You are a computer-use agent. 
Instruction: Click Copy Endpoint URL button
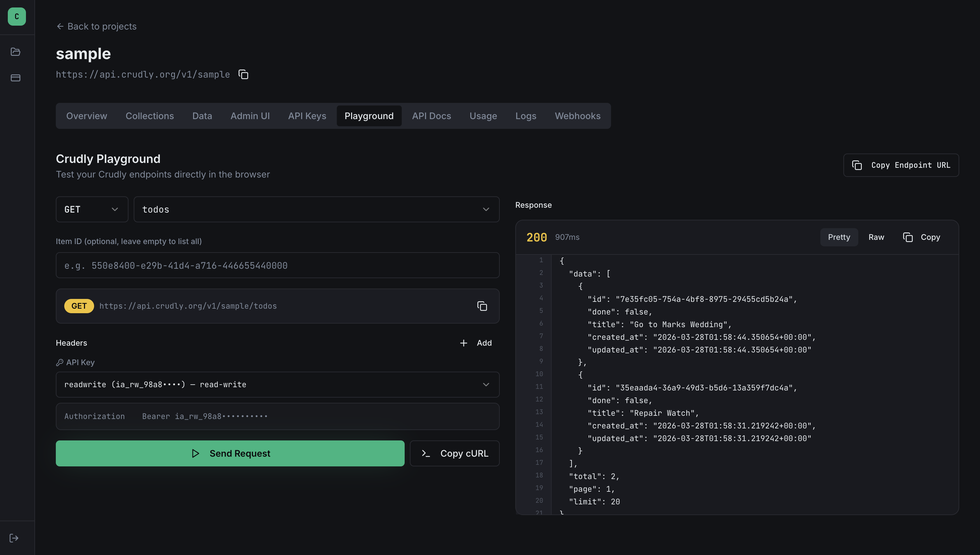tap(901, 165)
